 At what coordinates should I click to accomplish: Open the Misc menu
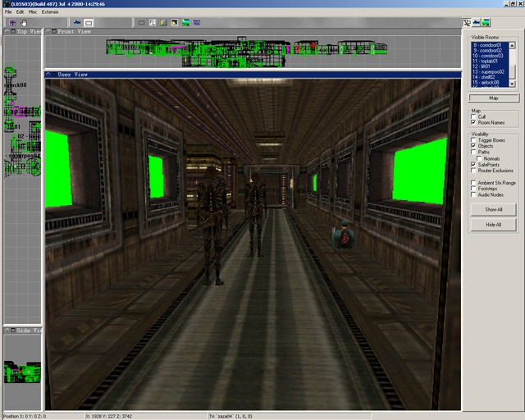[33, 12]
